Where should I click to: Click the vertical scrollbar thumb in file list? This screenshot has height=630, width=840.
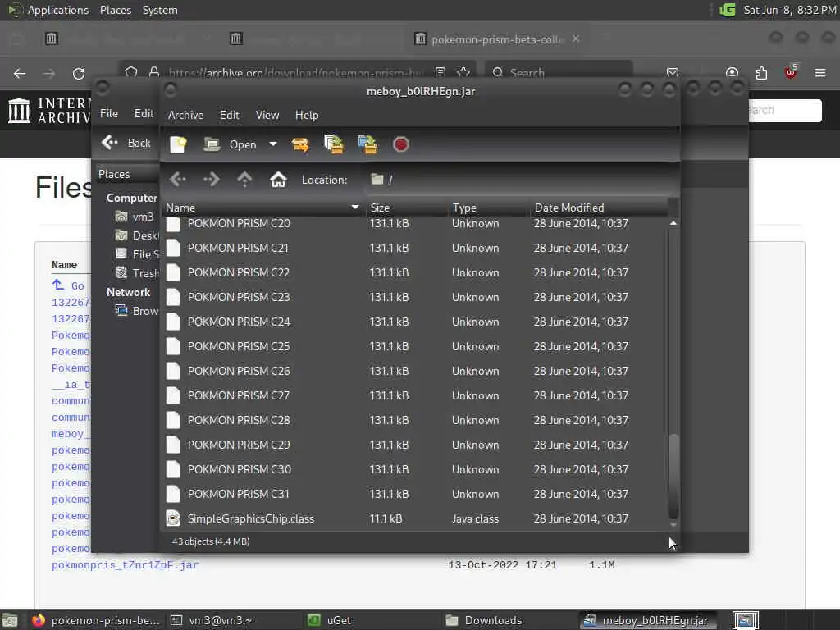[673, 476]
